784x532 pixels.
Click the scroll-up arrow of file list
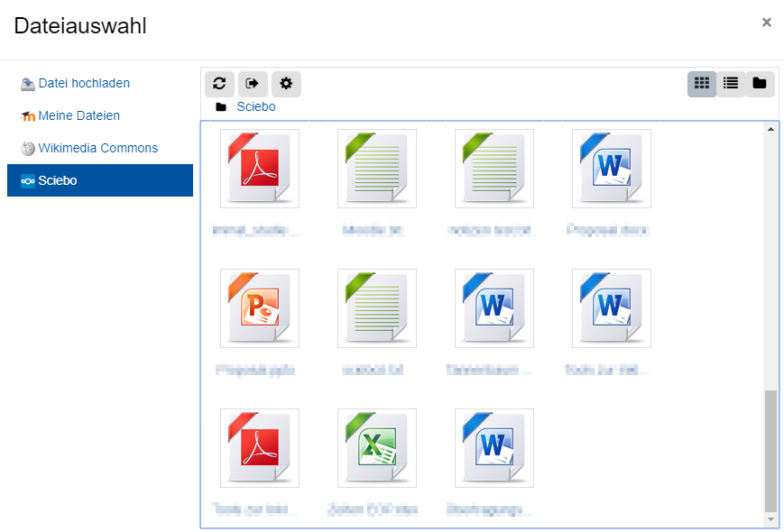click(x=770, y=130)
